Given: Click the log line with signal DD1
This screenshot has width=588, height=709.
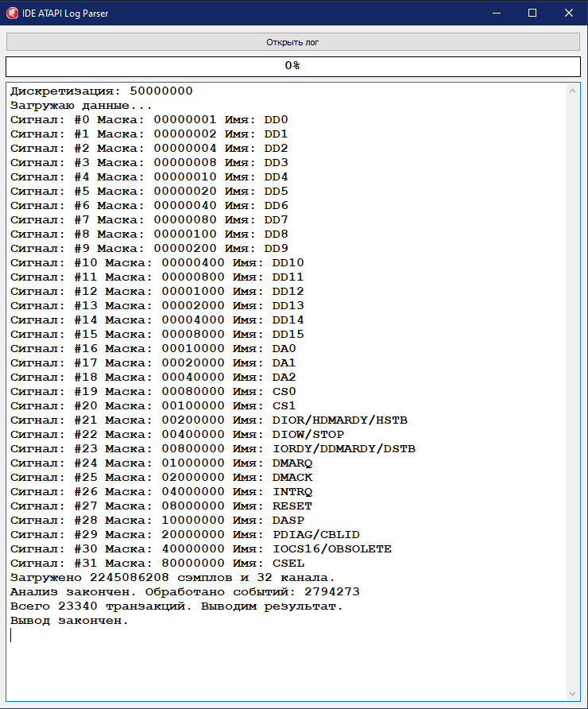Looking at the screenshot, I should (x=149, y=134).
